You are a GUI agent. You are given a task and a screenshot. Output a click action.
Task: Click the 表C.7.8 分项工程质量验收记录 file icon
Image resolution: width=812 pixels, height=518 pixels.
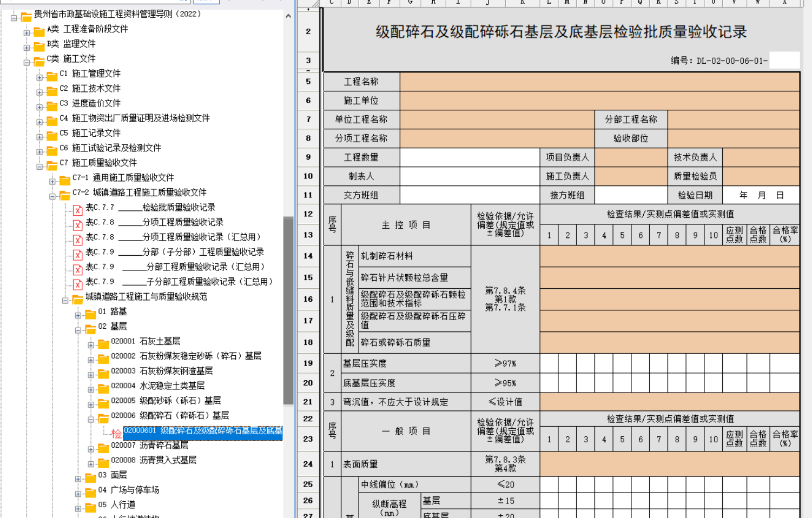[77, 224]
